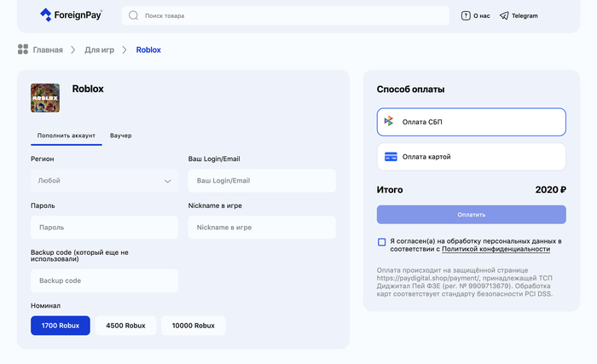Screen dimensions: 597x364
Task: Select the Оплата картой payment method
Action: click(472, 157)
